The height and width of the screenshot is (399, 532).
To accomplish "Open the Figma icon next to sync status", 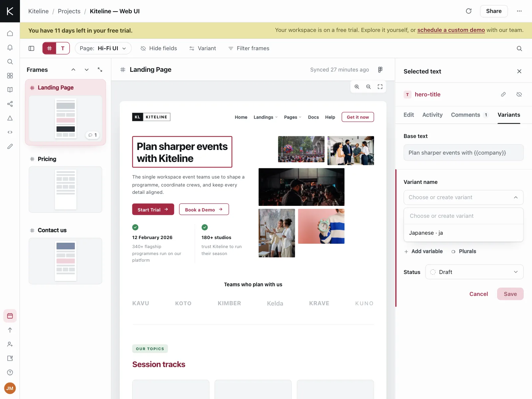I will pos(380,69).
